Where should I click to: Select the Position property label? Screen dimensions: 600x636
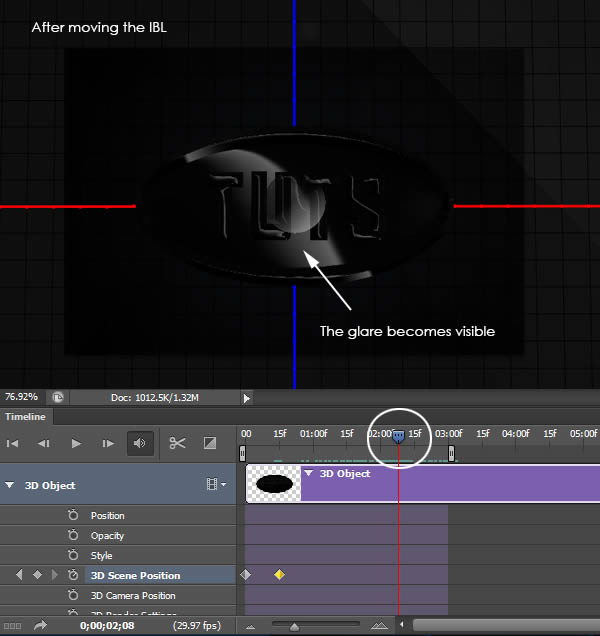click(108, 516)
